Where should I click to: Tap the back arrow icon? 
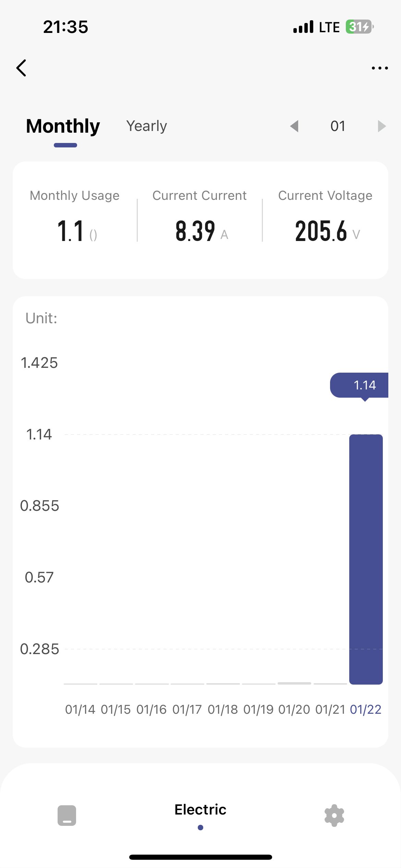[21, 68]
